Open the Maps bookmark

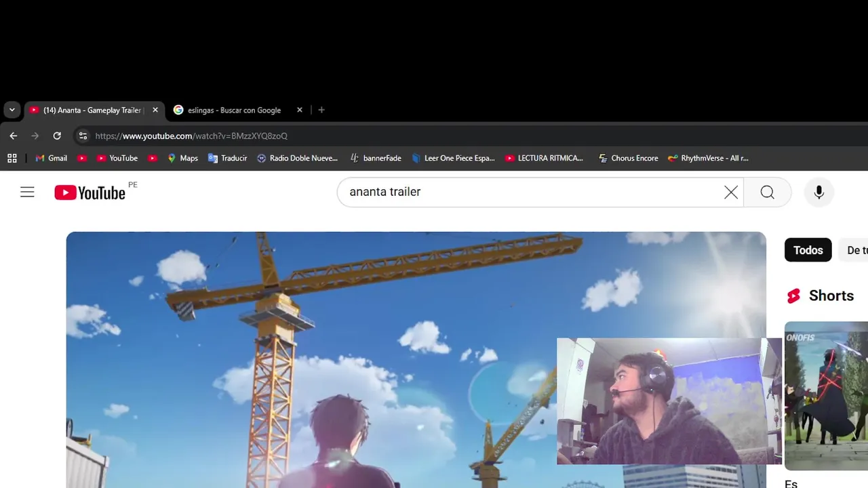coord(182,158)
